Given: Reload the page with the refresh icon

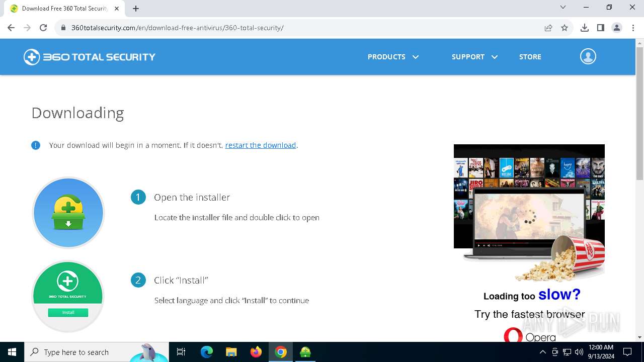Looking at the screenshot, I should tap(43, 28).
